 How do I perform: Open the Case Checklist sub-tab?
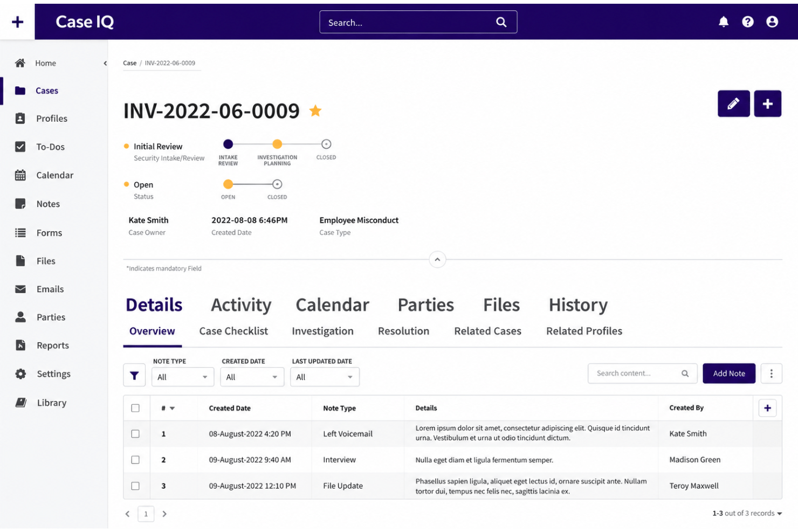(233, 331)
